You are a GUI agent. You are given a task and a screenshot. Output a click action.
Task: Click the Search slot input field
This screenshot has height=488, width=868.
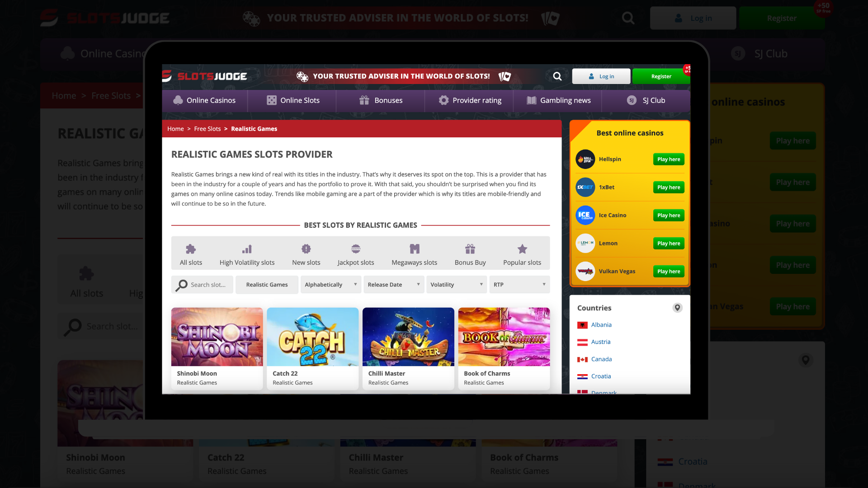(x=202, y=285)
